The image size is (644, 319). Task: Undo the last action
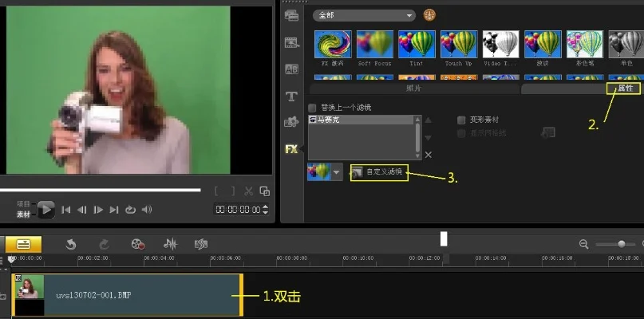(71, 245)
